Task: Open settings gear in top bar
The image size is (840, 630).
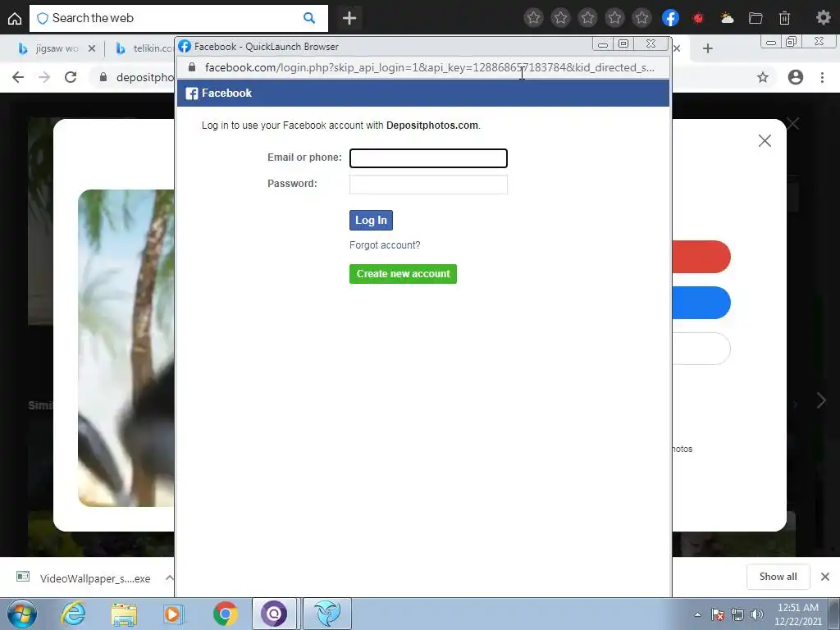Action: click(824, 18)
